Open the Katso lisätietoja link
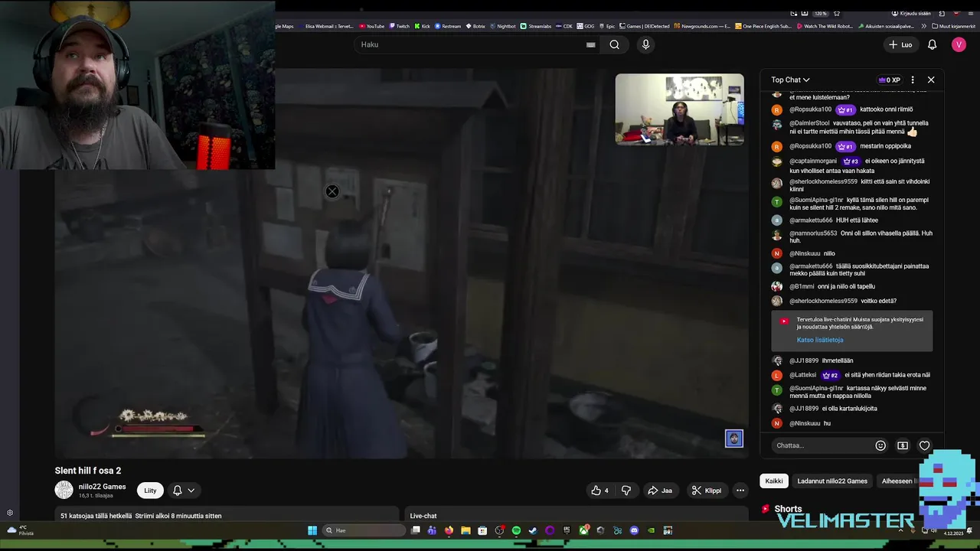The width and height of the screenshot is (980, 551). 819,340
